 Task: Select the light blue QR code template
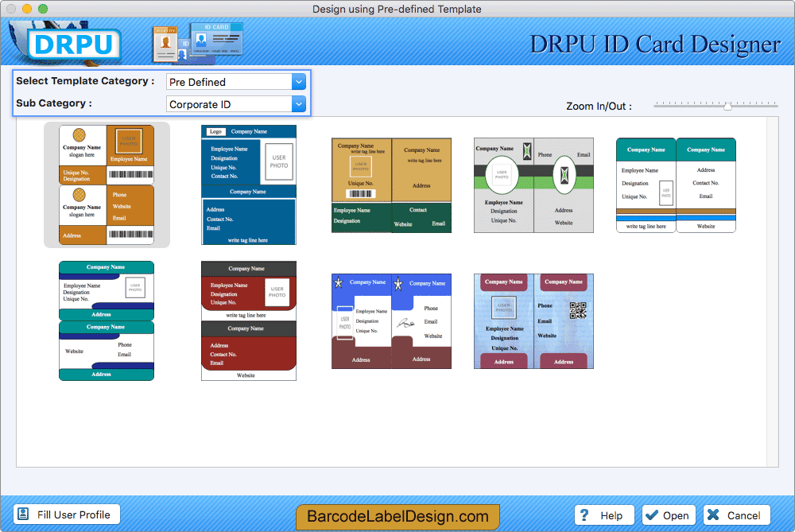(x=533, y=321)
